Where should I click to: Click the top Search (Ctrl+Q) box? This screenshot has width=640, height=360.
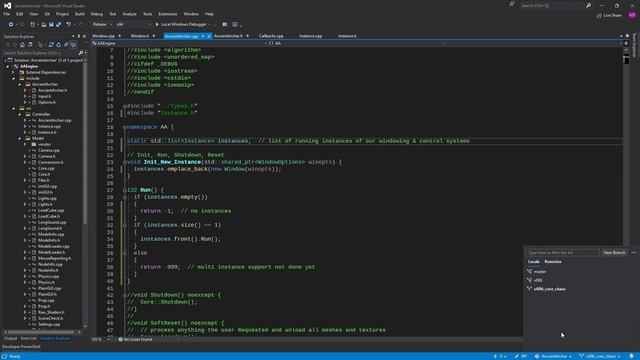tap(552, 6)
